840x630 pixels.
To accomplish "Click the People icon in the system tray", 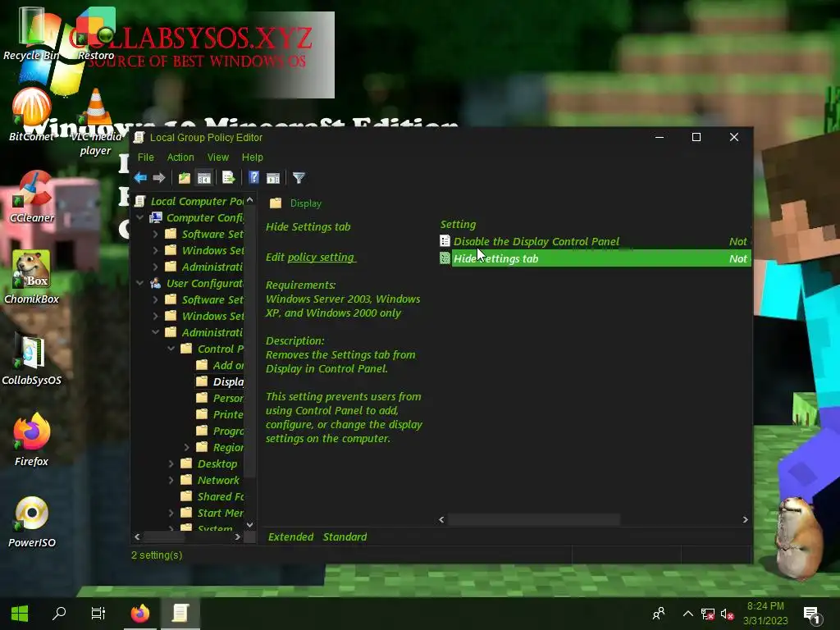I will tap(659, 614).
